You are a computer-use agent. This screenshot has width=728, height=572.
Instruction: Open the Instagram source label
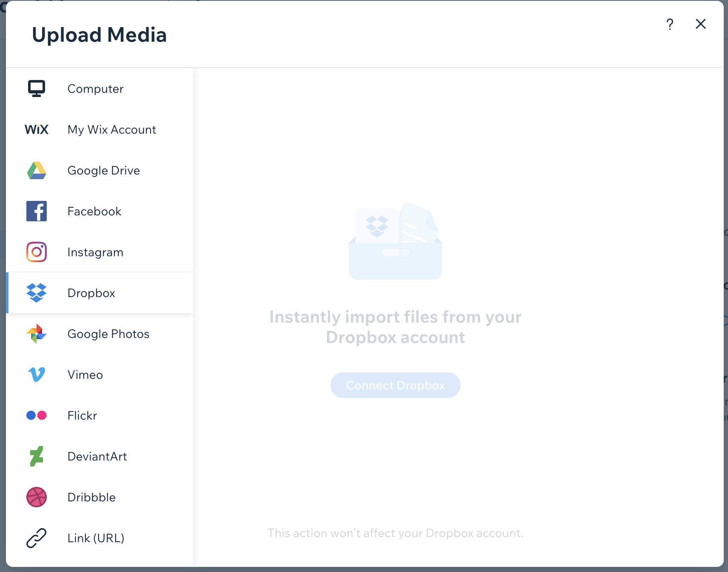coord(96,252)
